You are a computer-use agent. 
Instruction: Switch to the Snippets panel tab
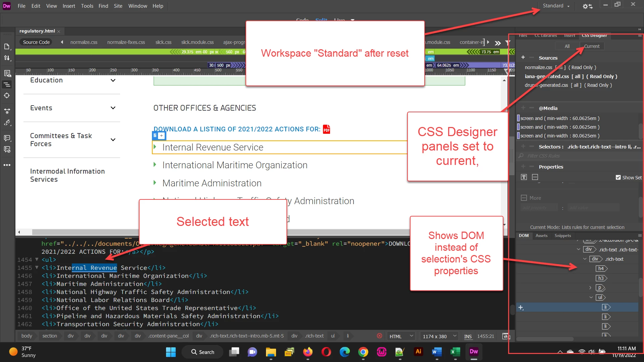pyautogui.click(x=562, y=236)
